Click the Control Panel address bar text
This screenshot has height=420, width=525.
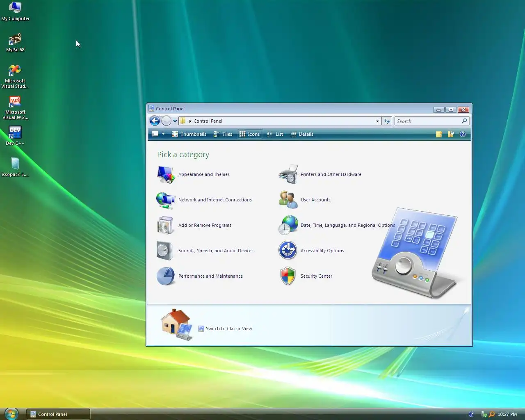(x=208, y=121)
